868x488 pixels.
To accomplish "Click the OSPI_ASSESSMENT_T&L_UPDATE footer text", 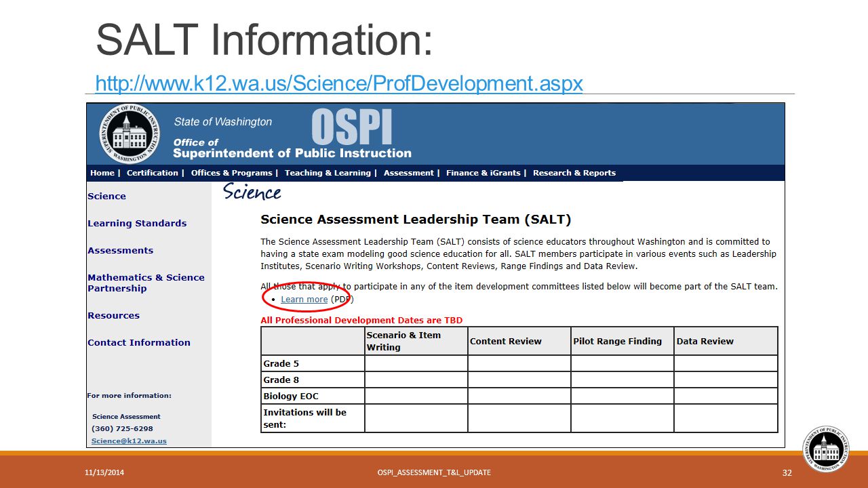I will tap(434, 472).
